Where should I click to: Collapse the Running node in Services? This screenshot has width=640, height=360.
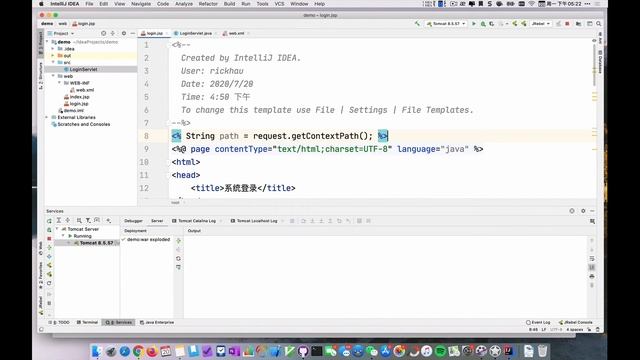(x=63, y=236)
